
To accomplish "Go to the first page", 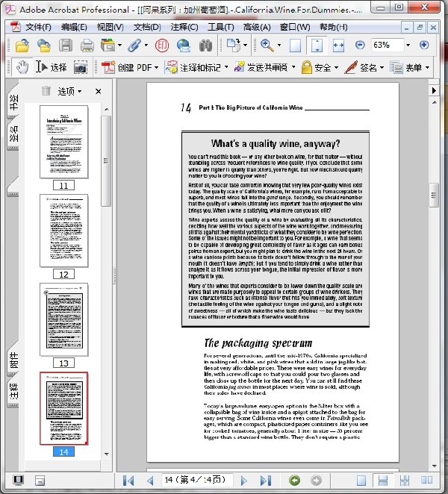I will (128, 481).
